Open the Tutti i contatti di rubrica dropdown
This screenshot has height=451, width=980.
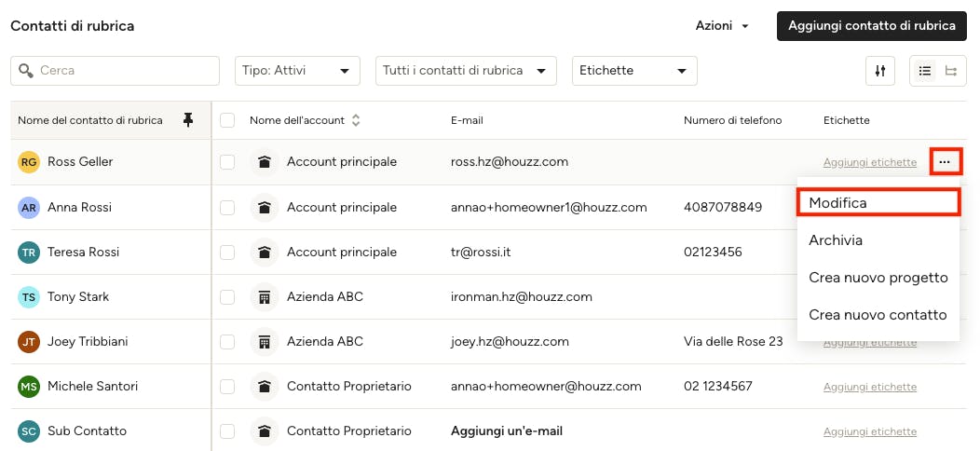point(466,71)
